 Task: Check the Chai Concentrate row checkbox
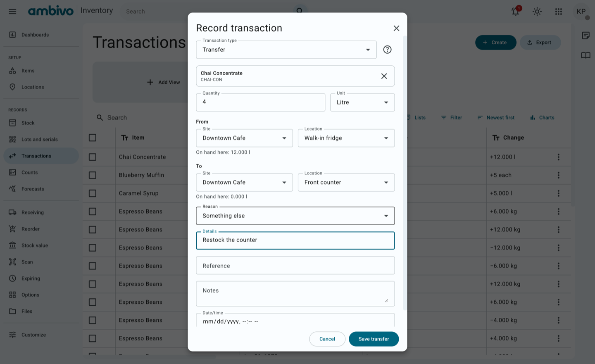click(93, 157)
